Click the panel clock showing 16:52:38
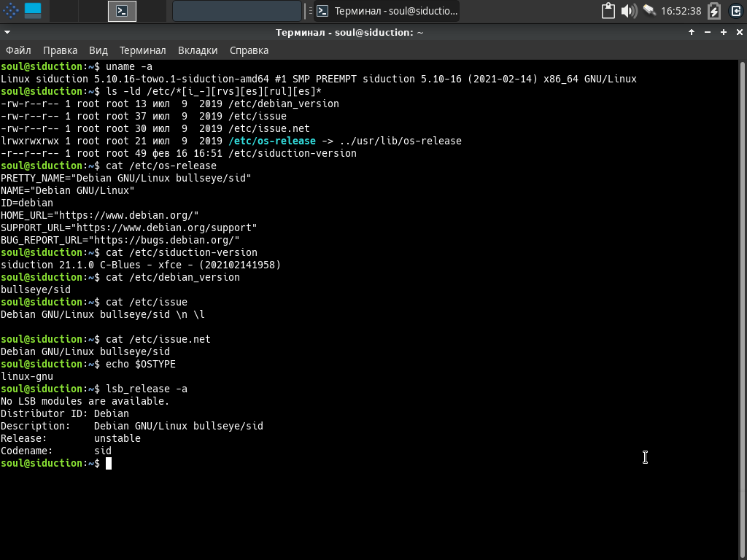This screenshot has width=747, height=560. (x=681, y=11)
